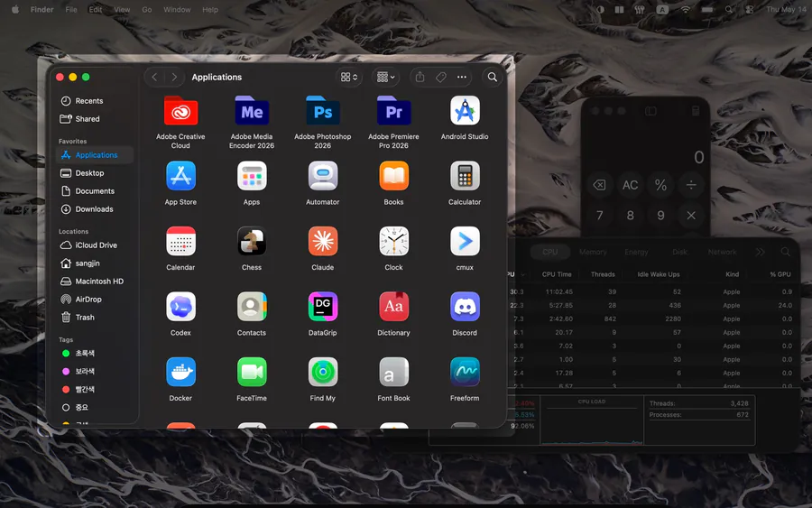Open the App Store icon
812x508 pixels.
point(180,176)
